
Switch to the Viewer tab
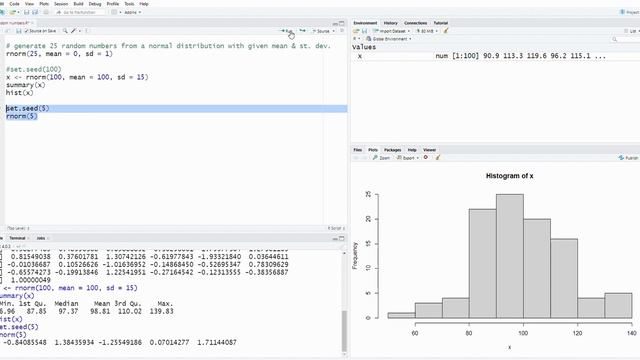(429, 150)
